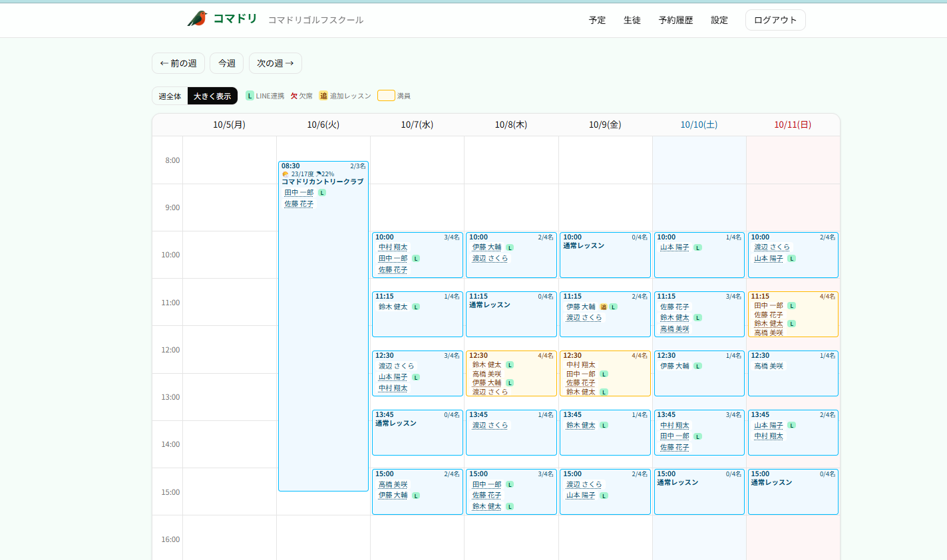Select 中村 翔太 in Wednesday 10:00 lesson
This screenshot has height=560, width=947.
coord(393,247)
